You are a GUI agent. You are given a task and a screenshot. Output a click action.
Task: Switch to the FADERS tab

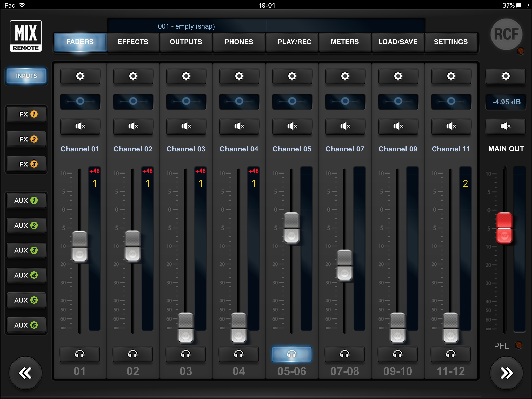(x=80, y=42)
